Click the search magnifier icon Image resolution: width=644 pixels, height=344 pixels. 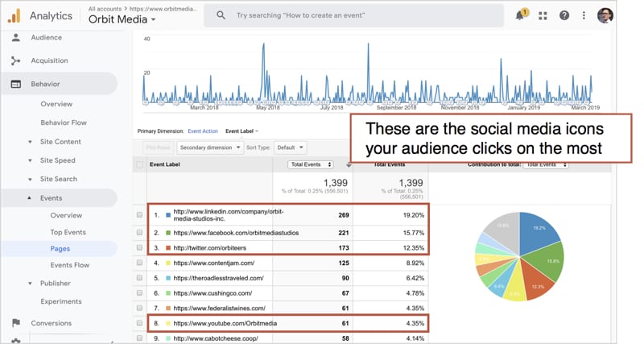221,15
